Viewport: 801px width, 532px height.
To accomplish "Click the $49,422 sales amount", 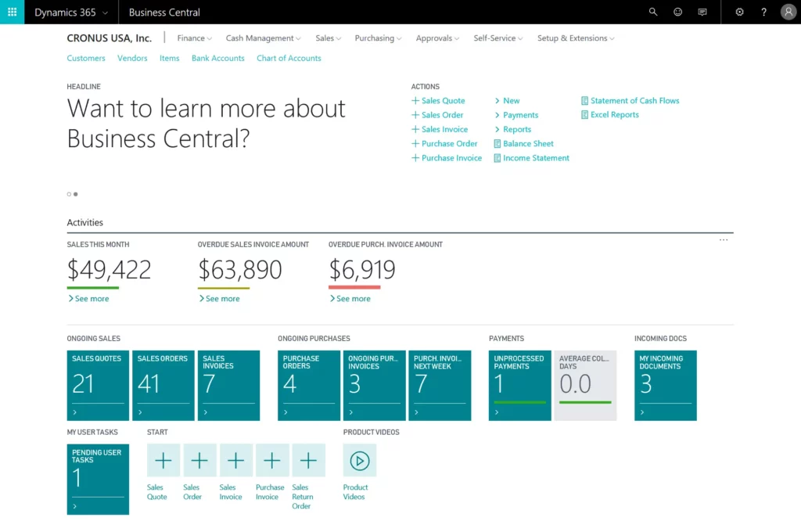I will [109, 269].
